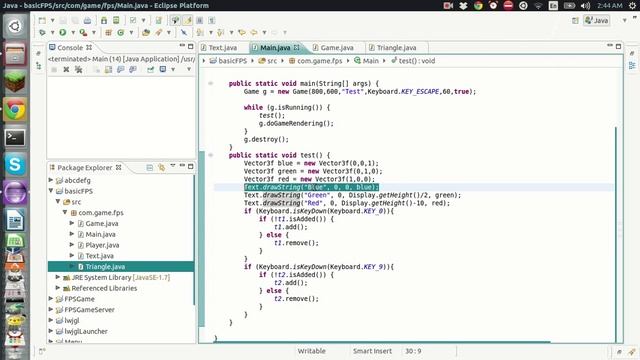The width and height of the screenshot is (640, 360).
Task: Open Terminal from the dock
Action: pos(15,138)
